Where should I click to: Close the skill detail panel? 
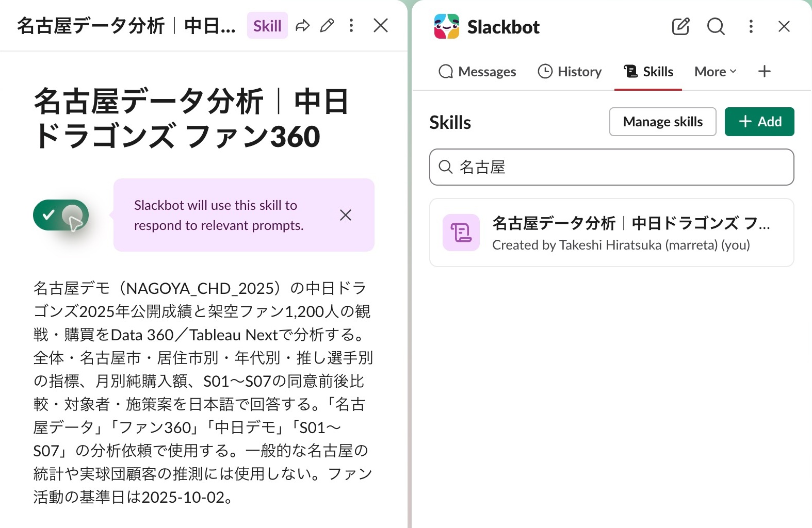pyautogui.click(x=381, y=26)
